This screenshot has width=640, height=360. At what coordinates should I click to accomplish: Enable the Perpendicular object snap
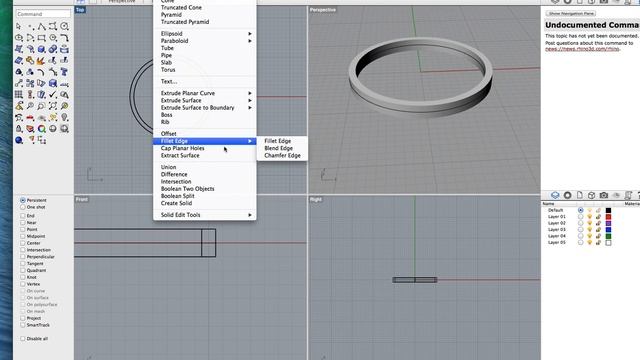(23, 257)
